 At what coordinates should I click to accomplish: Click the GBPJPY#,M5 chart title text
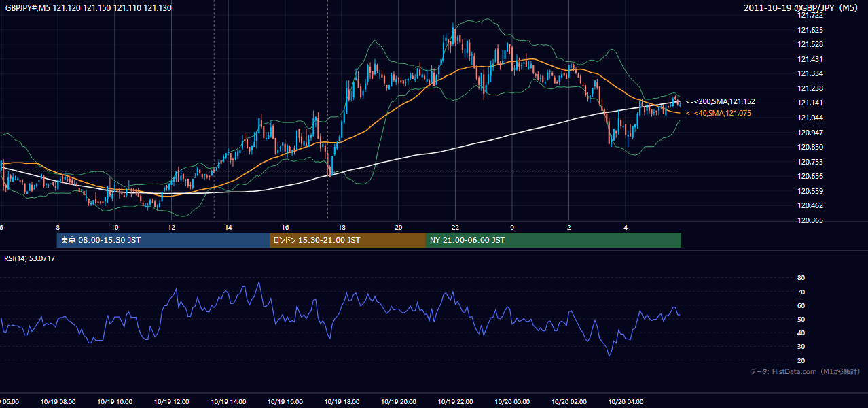(88, 8)
